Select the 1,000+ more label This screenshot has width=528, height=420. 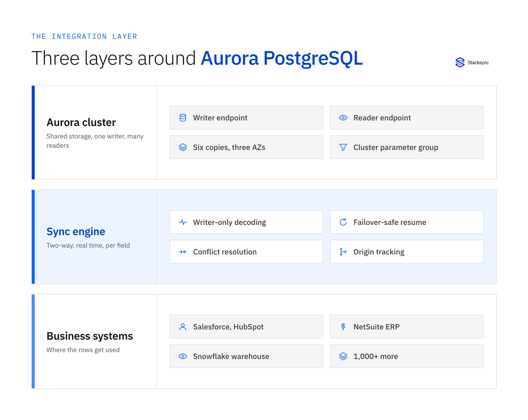(x=376, y=357)
